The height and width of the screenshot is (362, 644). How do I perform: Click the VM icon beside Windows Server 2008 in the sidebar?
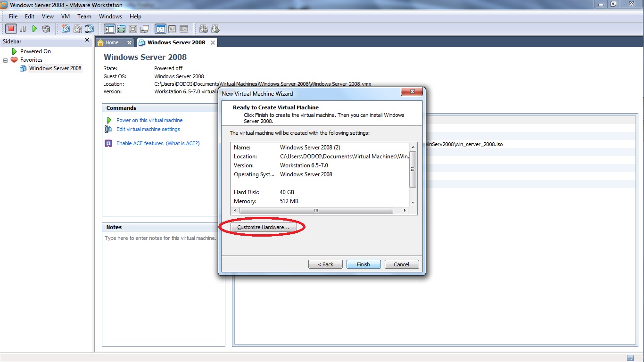click(x=23, y=68)
